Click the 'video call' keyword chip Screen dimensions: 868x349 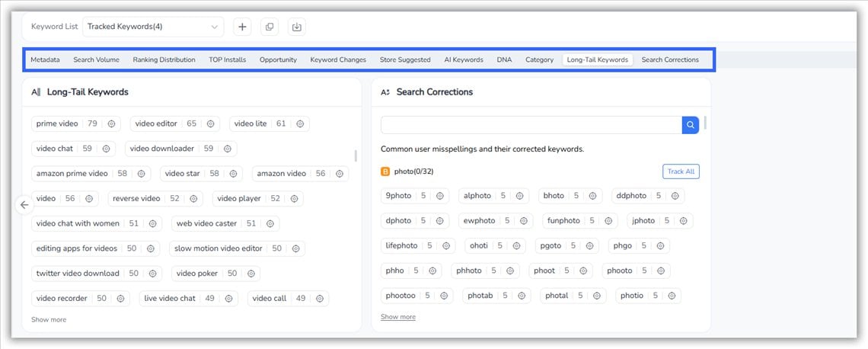pyautogui.click(x=289, y=299)
